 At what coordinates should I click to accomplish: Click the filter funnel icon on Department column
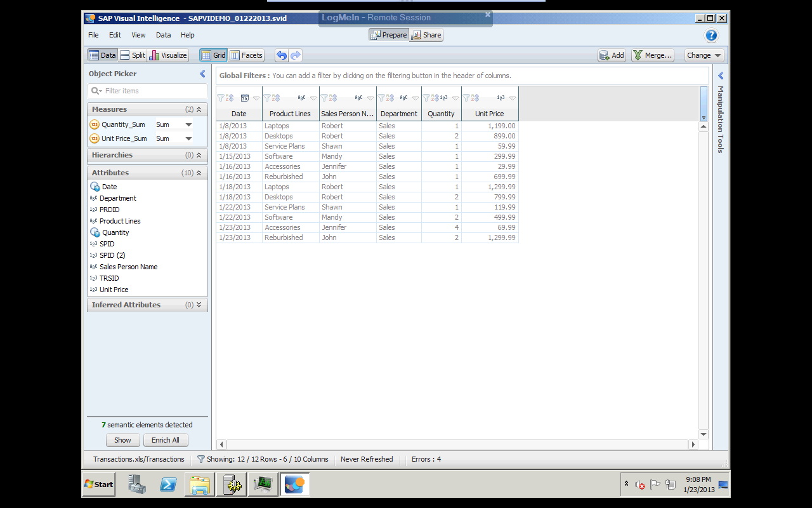click(x=381, y=98)
